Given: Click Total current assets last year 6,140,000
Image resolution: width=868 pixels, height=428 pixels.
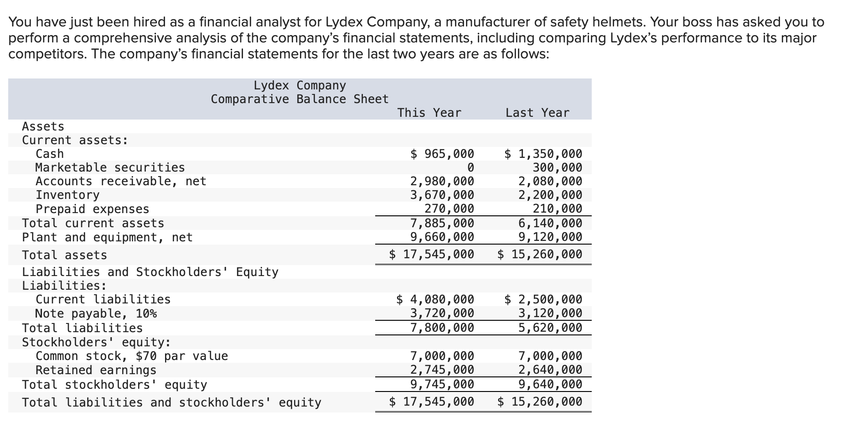Looking at the screenshot, I should (x=550, y=223).
